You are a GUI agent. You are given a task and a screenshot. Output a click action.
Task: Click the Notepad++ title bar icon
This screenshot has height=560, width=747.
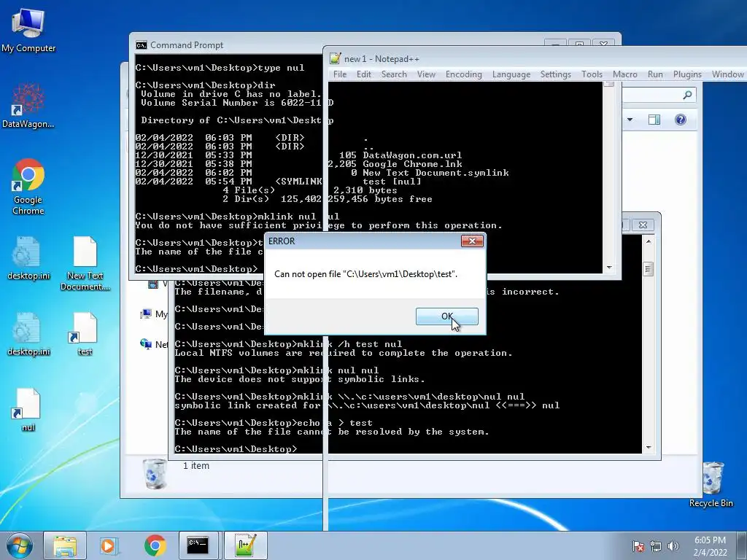click(336, 58)
